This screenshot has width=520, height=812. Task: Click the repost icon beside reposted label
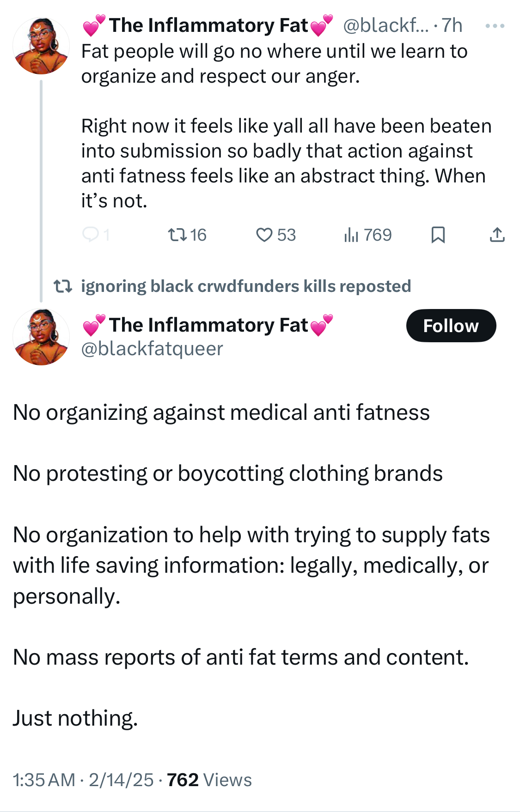pos(63,286)
